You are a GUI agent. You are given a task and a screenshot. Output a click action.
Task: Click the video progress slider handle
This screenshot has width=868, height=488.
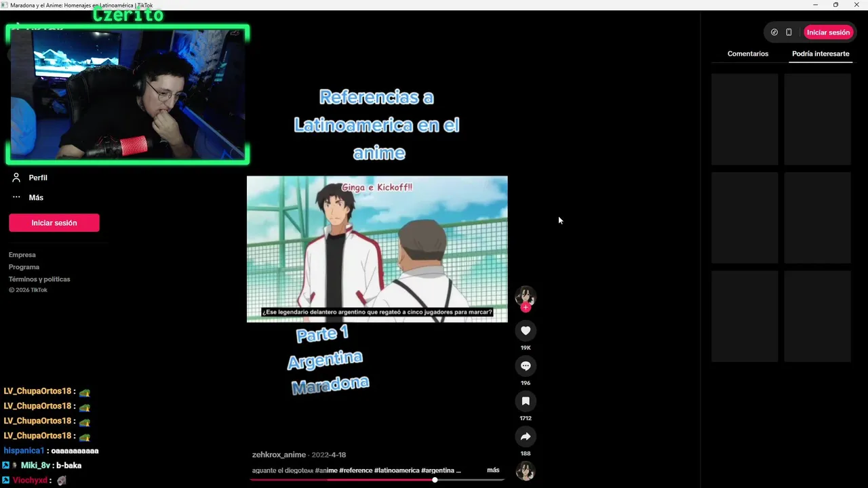click(x=435, y=480)
